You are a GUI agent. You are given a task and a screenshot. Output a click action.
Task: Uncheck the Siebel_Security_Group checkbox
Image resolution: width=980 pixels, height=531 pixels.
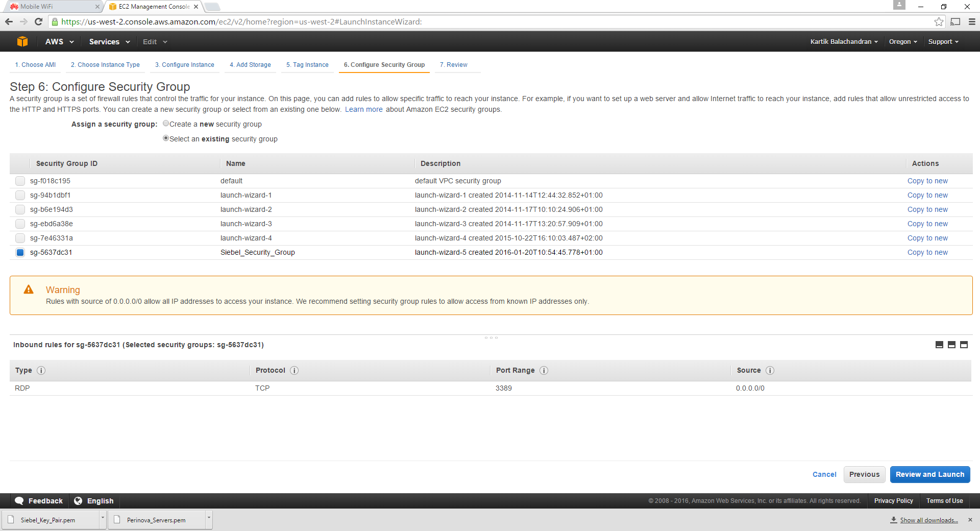tap(20, 252)
